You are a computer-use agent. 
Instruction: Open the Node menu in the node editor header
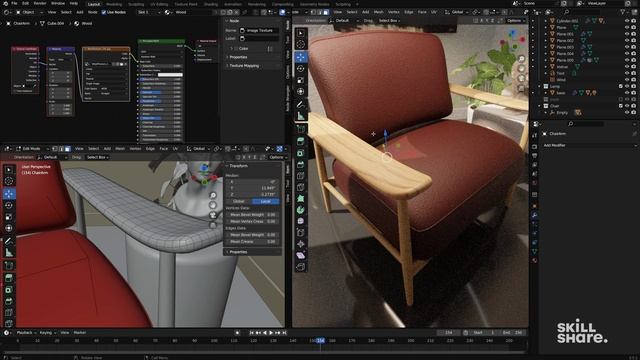[93, 12]
